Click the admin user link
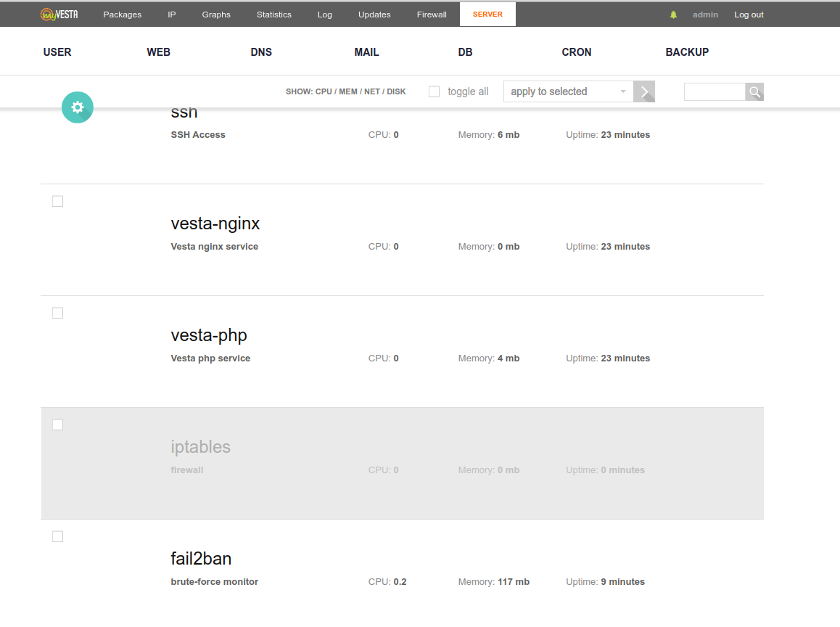Image resolution: width=840 pixels, height=627 pixels. coord(705,15)
